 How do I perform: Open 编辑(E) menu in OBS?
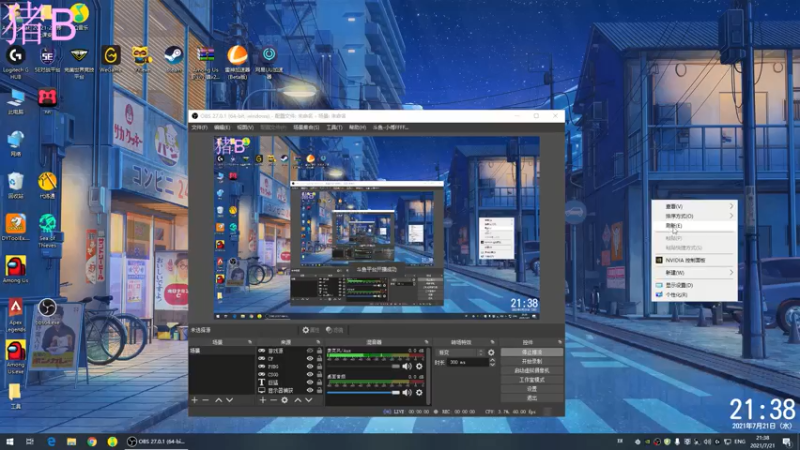[222, 127]
